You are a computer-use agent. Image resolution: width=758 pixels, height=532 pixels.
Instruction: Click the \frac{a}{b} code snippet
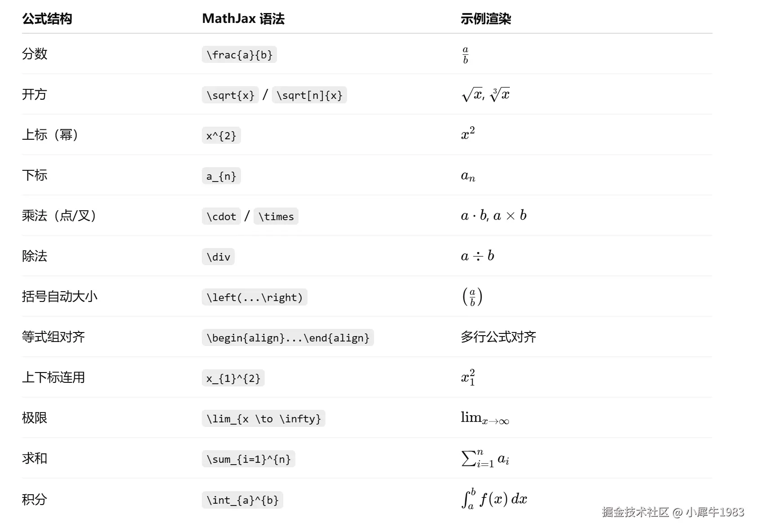coord(239,55)
